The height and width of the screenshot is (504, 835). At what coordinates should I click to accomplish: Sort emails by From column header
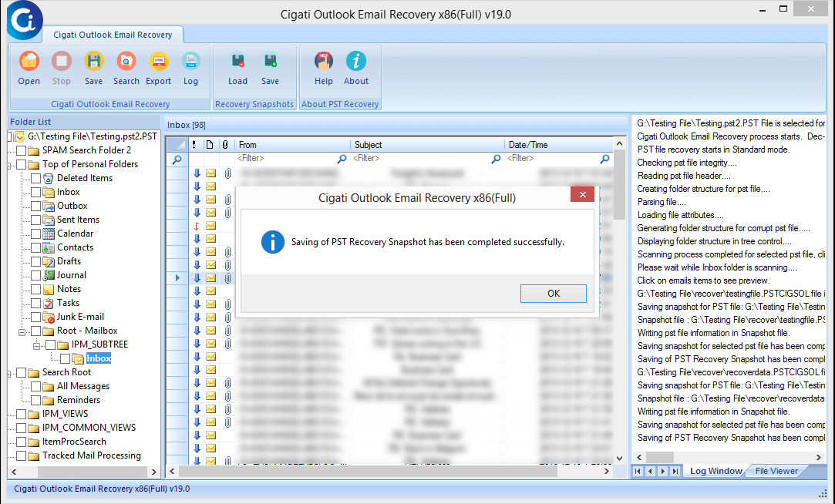point(291,145)
